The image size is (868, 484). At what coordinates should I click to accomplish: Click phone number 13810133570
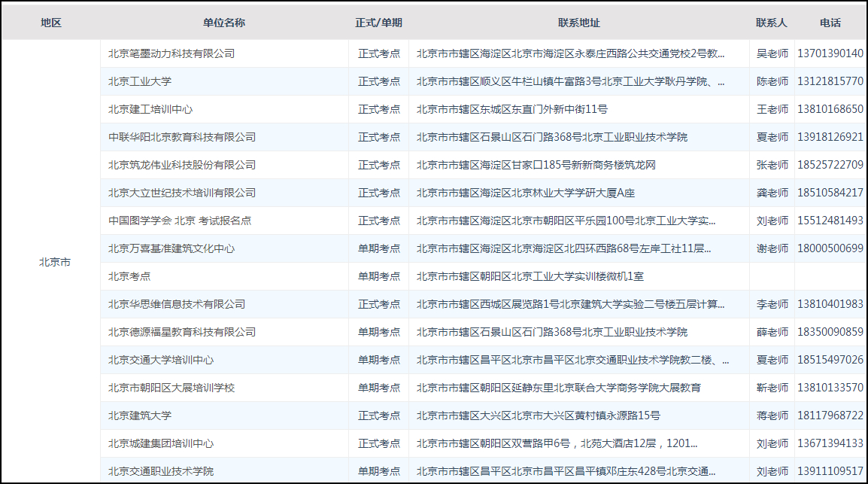click(x=830, y=388)
